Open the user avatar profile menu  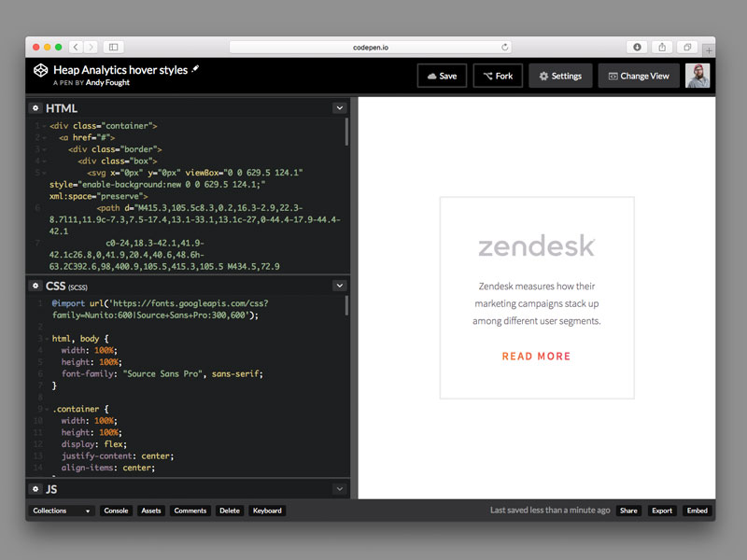[x=698, y=76]
